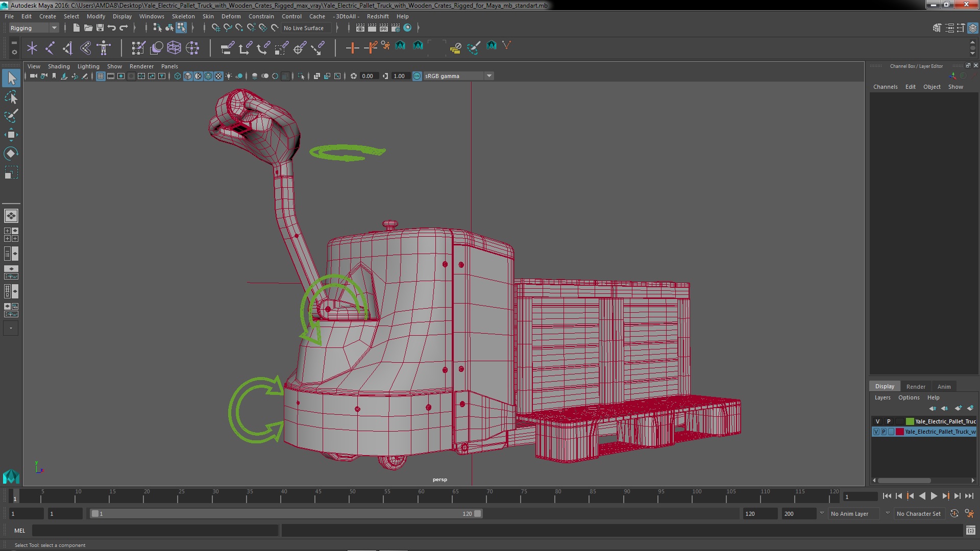Snap to grids magnet icon
This screenshot has height=551, width=980.
(215, 28)
